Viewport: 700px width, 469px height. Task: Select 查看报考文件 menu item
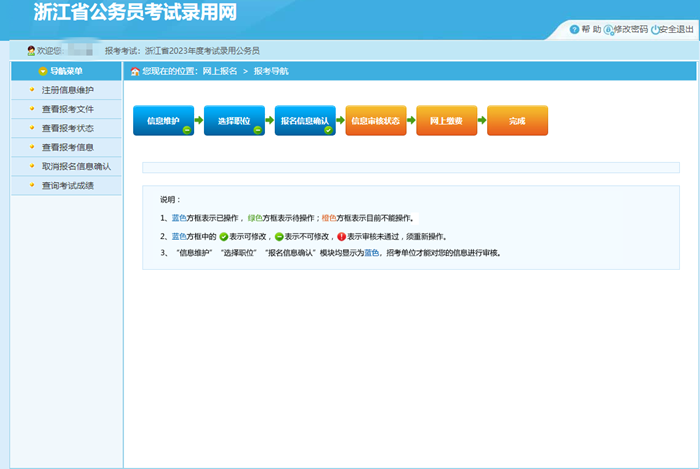(67, 109)
